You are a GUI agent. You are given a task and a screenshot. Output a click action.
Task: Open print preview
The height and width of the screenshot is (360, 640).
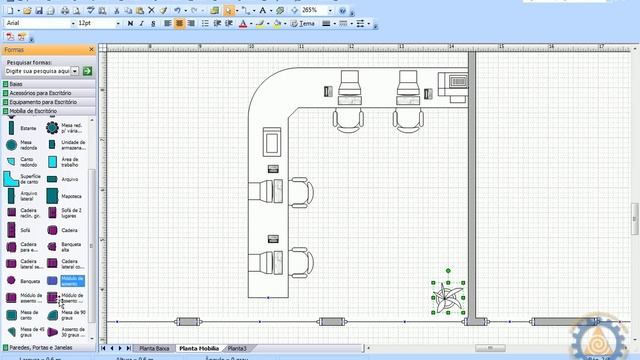click(x=76, y=11)
